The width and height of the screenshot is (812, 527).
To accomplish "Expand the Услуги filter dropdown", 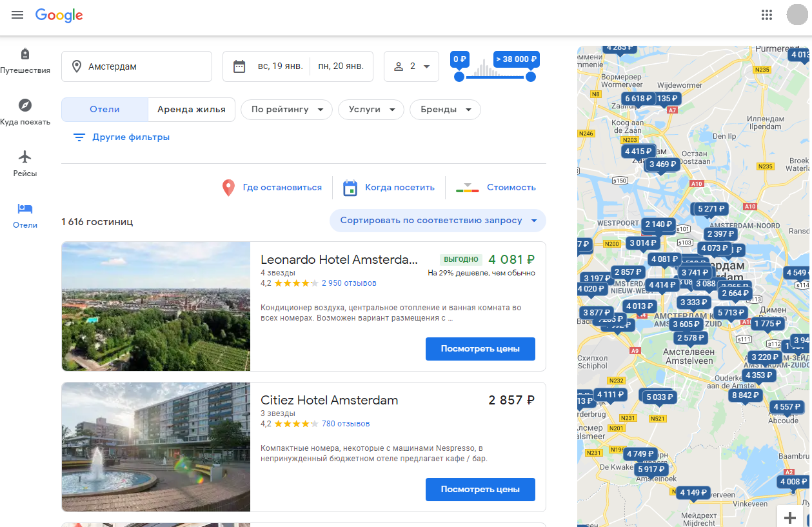I will (371, 110).
